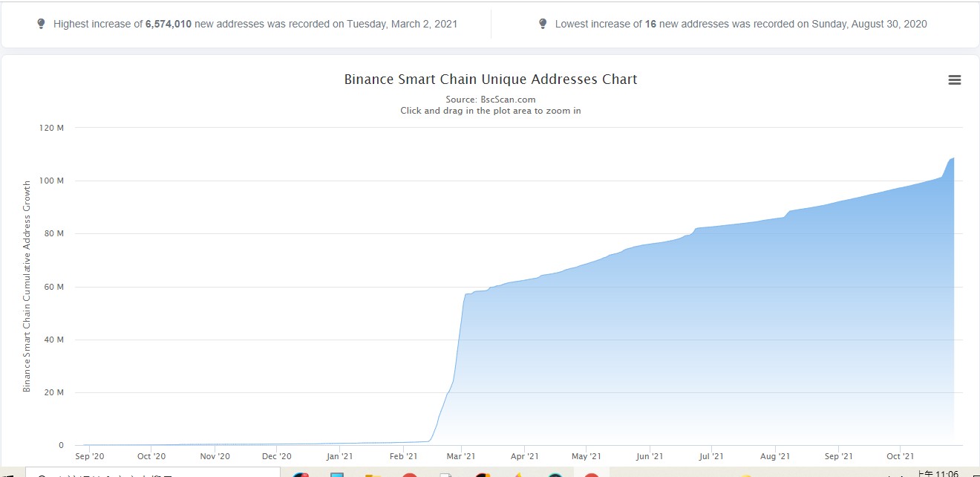Click the Sep '20 x-axis label
The width and height of the screenshot is (980, 477).
tap(90, 457)
